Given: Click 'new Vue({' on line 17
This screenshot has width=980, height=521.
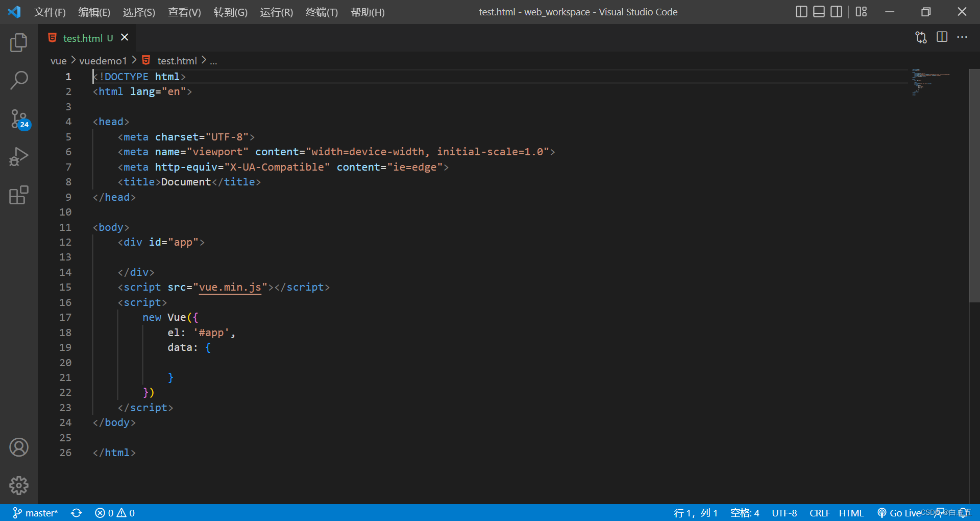Looking at the screenshot, I should [x=170, y=317].
